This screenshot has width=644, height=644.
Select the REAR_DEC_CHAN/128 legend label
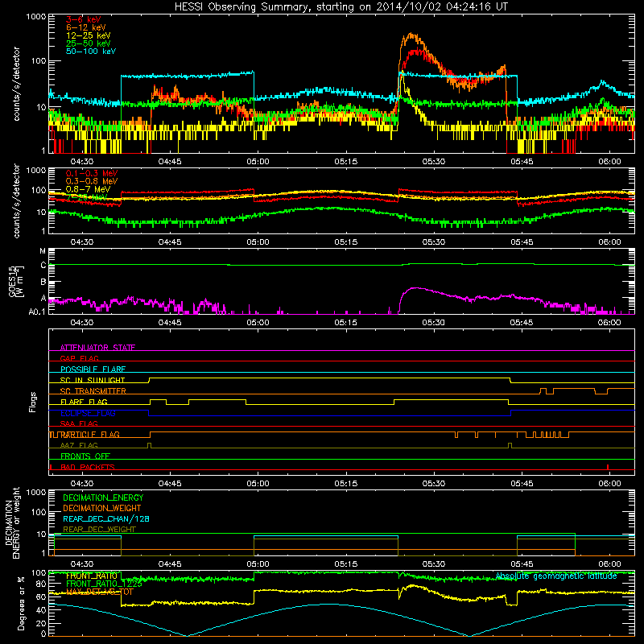click(x=106, y=519)
